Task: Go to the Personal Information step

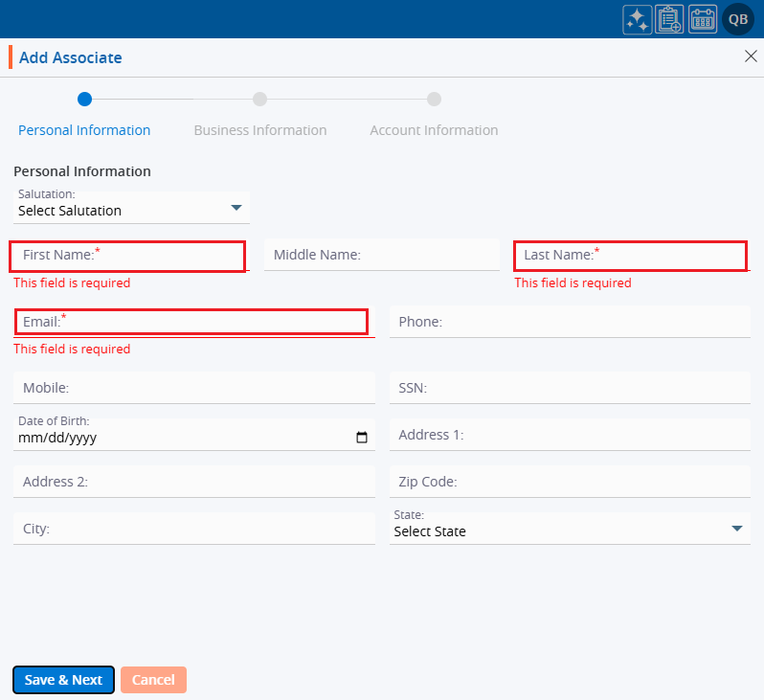Action: [x=84, y=129]
